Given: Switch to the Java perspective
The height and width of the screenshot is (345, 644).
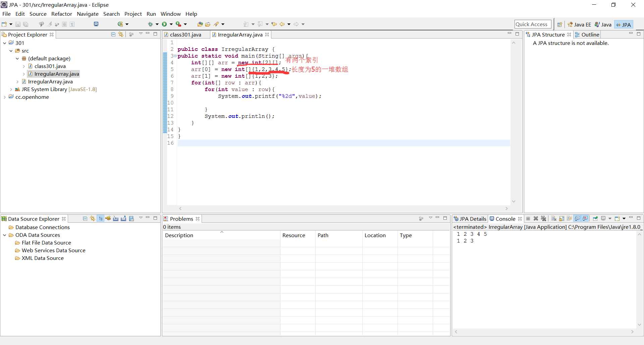Looking at the screenshot, I should coord(603,24).
